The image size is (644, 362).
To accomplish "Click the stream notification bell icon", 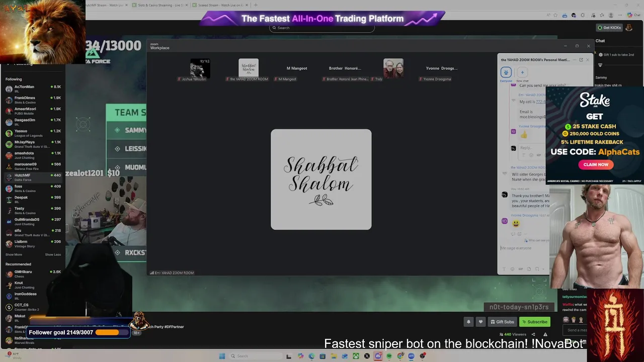I will coord(468,322).
